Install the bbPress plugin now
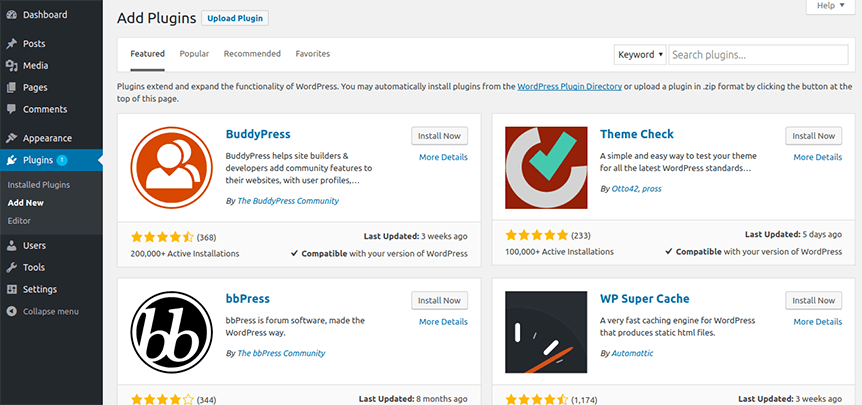862x405 pixels. [439, 301]
